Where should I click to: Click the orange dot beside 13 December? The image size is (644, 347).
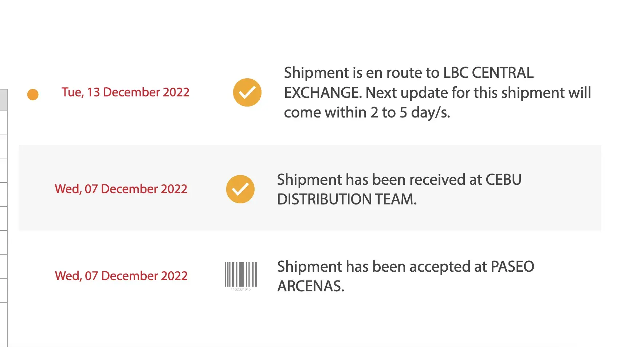[33, 95]
